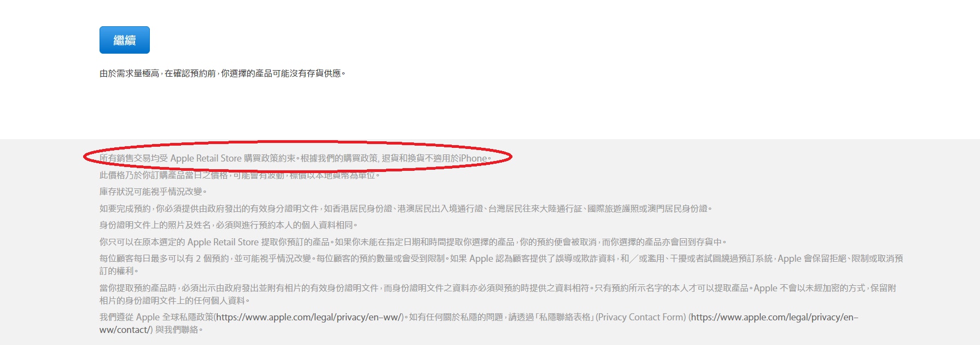Screen dimensions: 980x345
Task: Click the photo ID on pickup paragraph
Action: click(x=498, y=294)
